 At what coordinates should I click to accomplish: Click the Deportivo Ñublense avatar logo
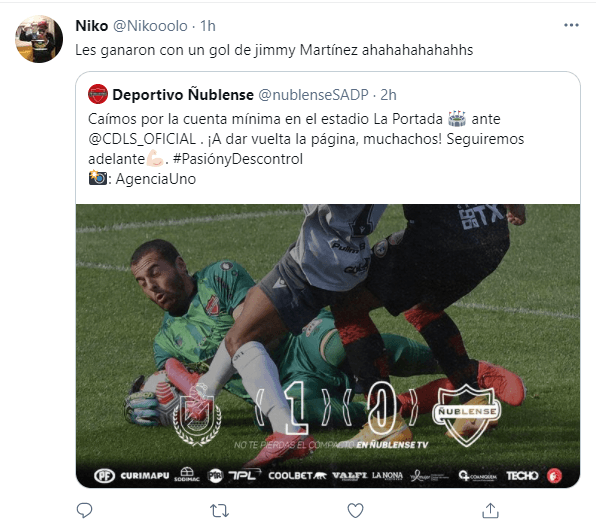click(98, 94)
